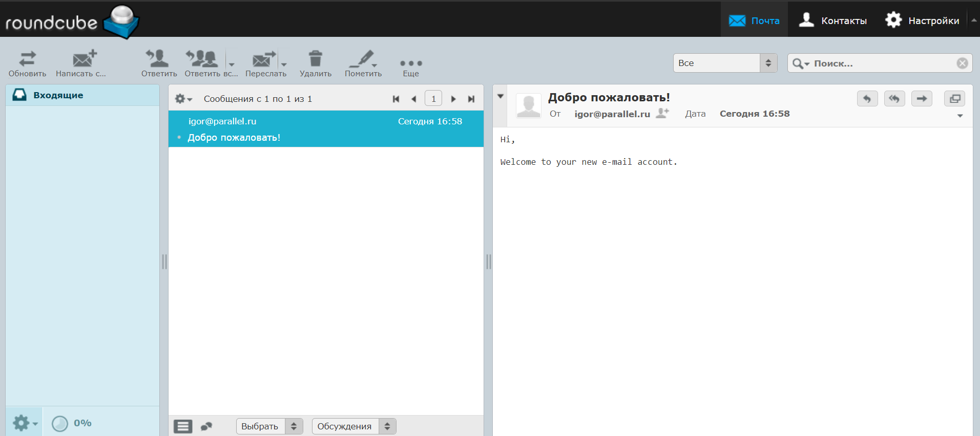
Task: Forward via preview pane arrow button
Action: pos(922,98)
